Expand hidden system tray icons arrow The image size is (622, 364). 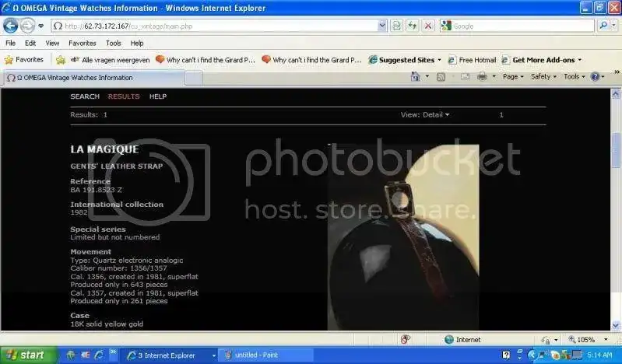click(532, 355)
